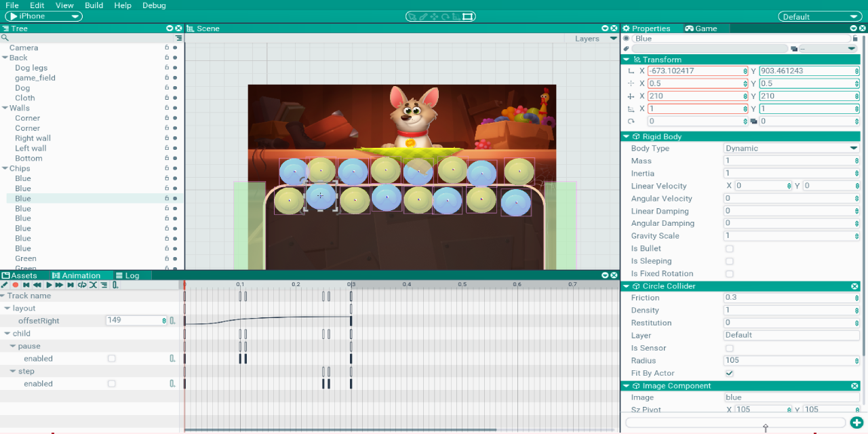Viewport: 868px width, 434px height.
Task: Select the Right wall item in Tree
Action: click(x=33, y=138)
